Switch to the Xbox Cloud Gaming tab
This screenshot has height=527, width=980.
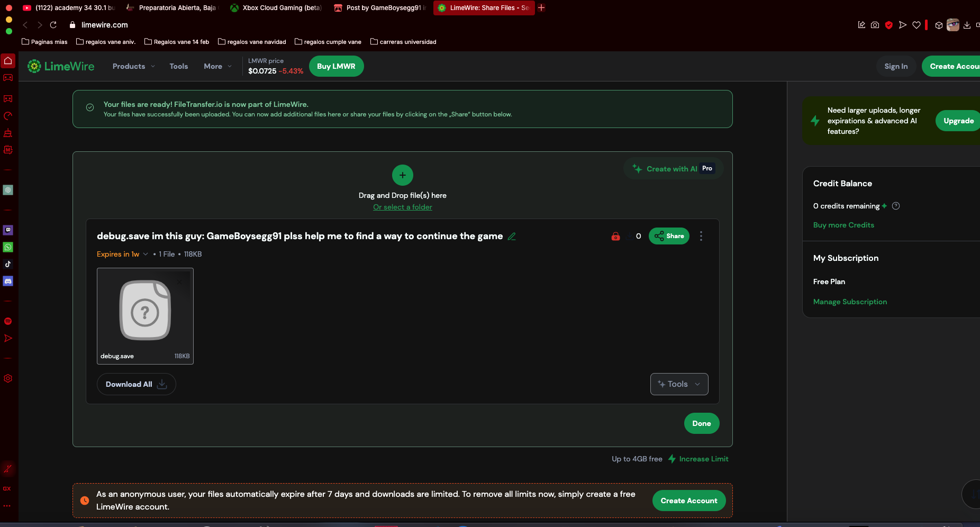[x=277, y=8]
